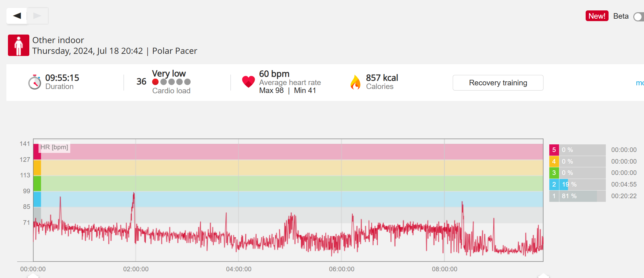Viewport: 644px width, 278px height.
Task: Click the red cardio load dot
Action: coord(156,82)
